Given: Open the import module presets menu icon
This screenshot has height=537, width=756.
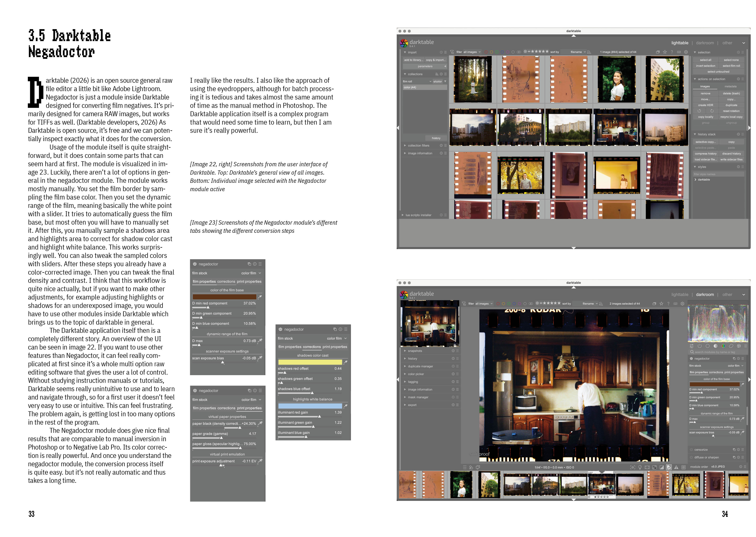Looking at the screenshot, I should [445, 52].
